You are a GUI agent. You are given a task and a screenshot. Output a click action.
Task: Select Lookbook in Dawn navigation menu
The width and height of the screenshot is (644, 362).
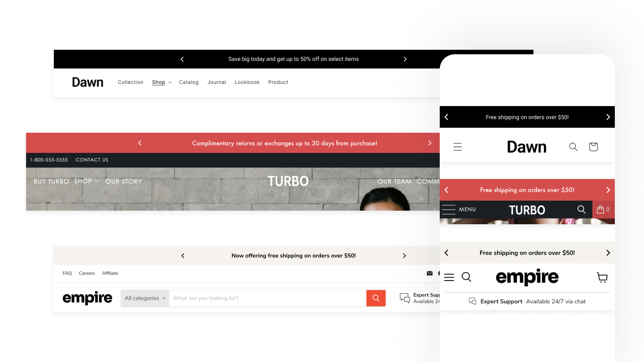click(x=247, y=82)
